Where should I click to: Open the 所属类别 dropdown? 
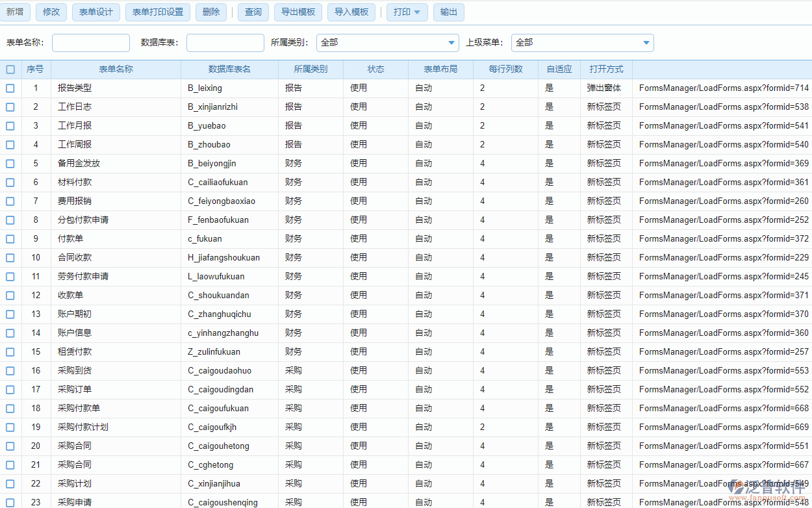388,43
